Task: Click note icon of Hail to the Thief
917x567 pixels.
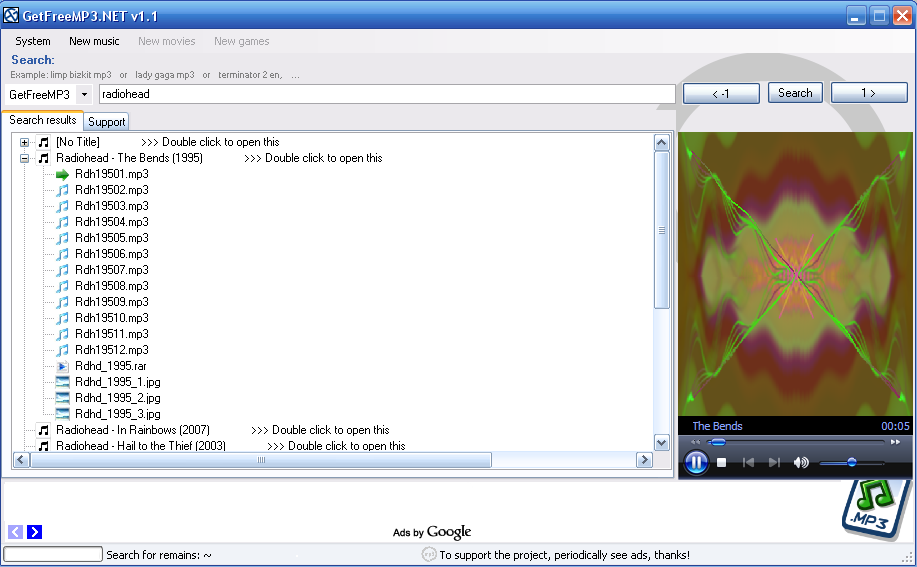Action: pyautogui.click(x=44, y=446)
